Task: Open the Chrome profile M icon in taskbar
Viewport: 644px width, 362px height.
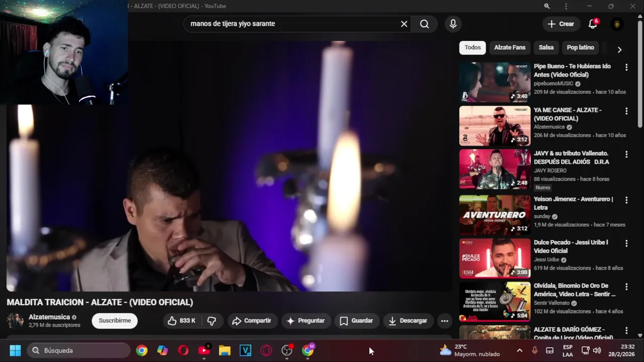Action: 308,350
